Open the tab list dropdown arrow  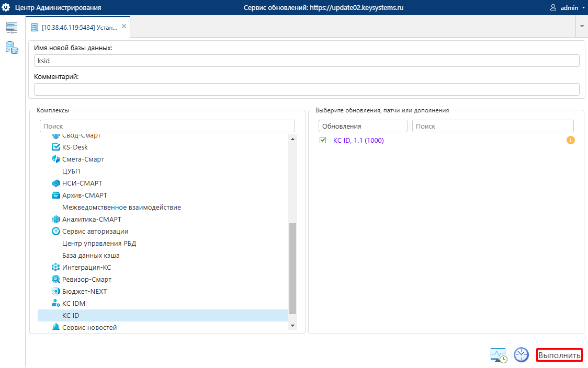pos(582,26)
